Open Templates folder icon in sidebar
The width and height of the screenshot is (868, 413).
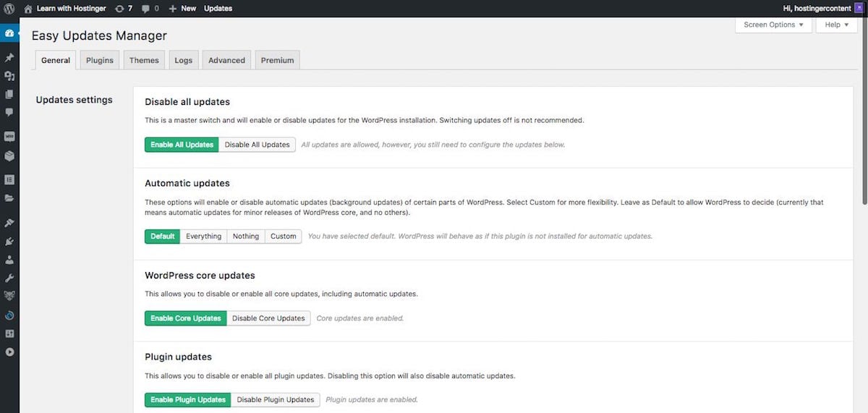coord(9,197)
